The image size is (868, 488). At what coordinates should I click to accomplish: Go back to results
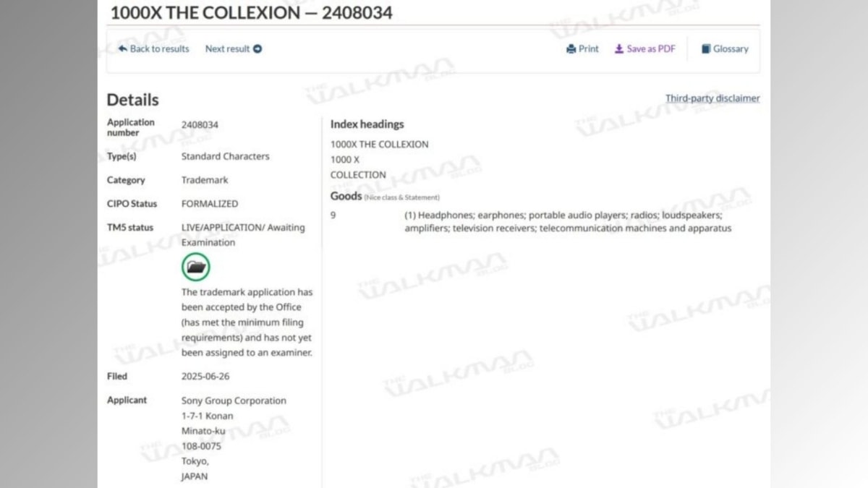(x=154, y=49)
